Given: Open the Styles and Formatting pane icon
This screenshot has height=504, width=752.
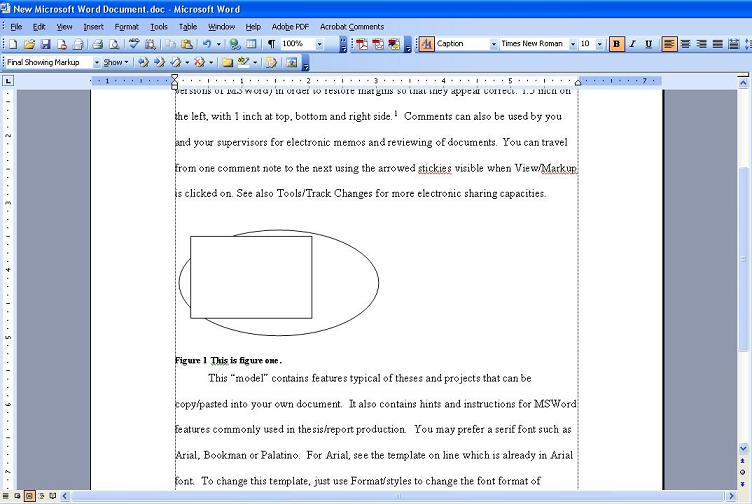Looking at the screenshot, I should pos(426,44).
